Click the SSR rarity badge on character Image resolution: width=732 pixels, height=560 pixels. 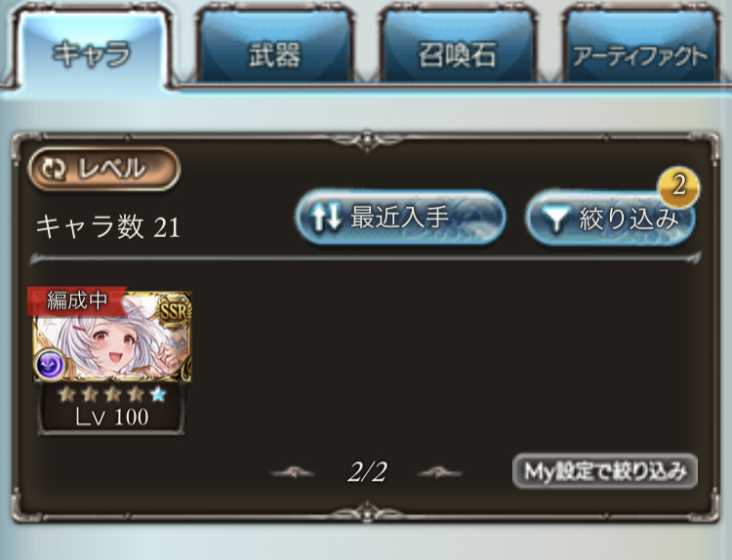coord(173,310)
